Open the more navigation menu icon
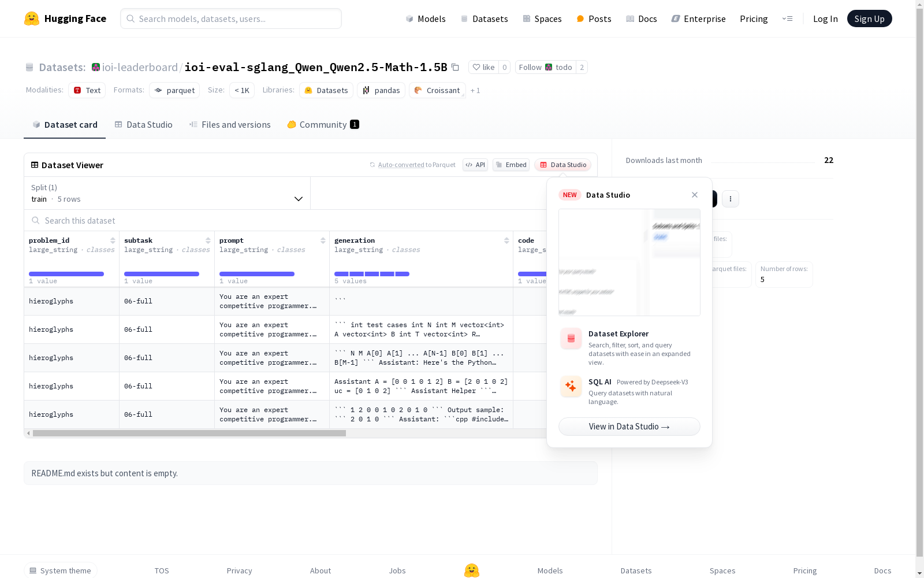 pyautogui.click(x=787, y=18)
